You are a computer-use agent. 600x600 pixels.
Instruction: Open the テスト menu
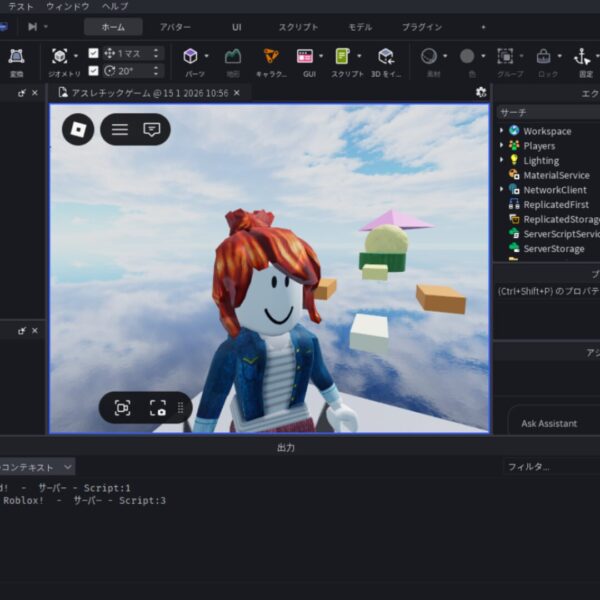pyautogui.click(x=21, y=7)
